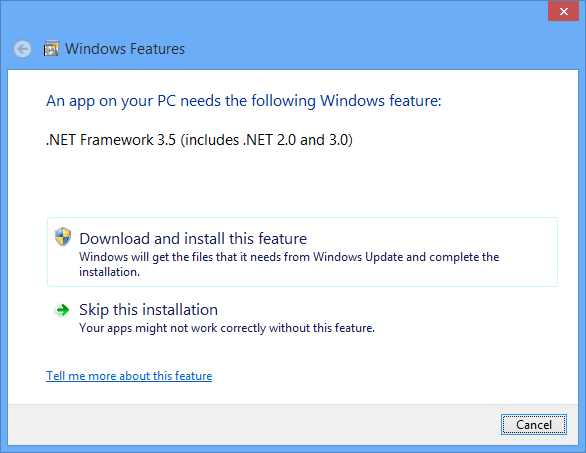
Task: Cancel the Windows Features dialog
Action: pyautogui.click(x=534, y=425)
